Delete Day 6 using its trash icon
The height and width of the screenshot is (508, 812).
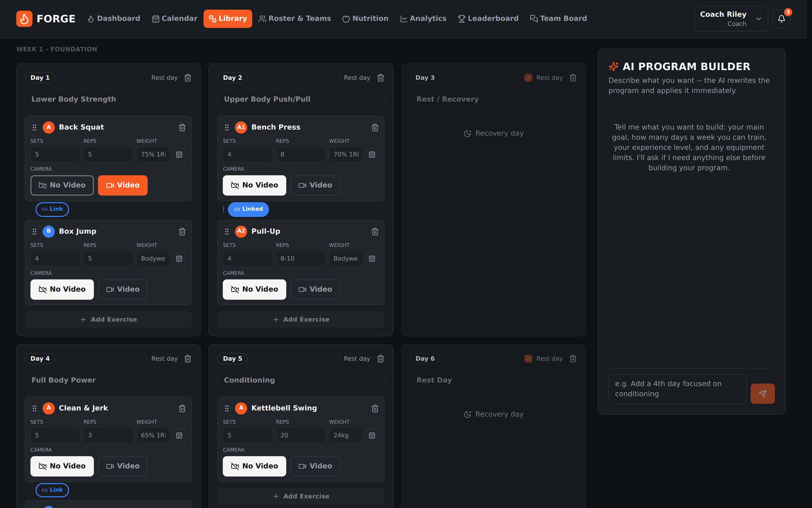point(573,358)
